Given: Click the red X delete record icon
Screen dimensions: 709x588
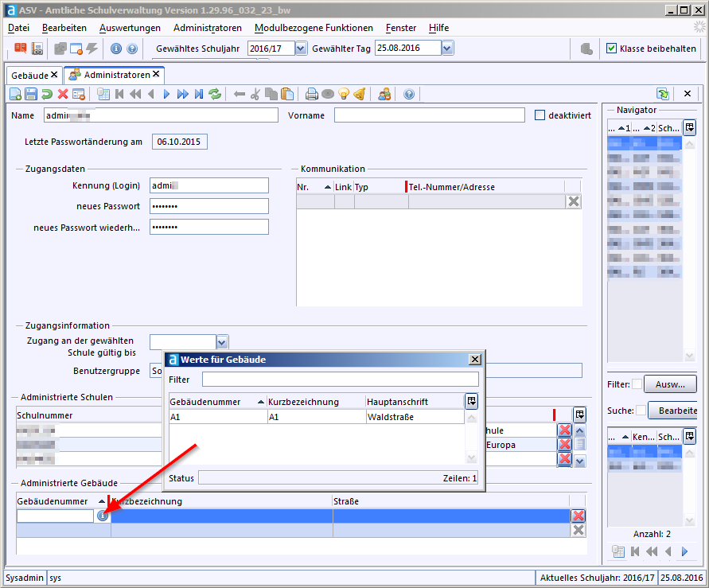Looking at the screenshot, I should (63, 94).
